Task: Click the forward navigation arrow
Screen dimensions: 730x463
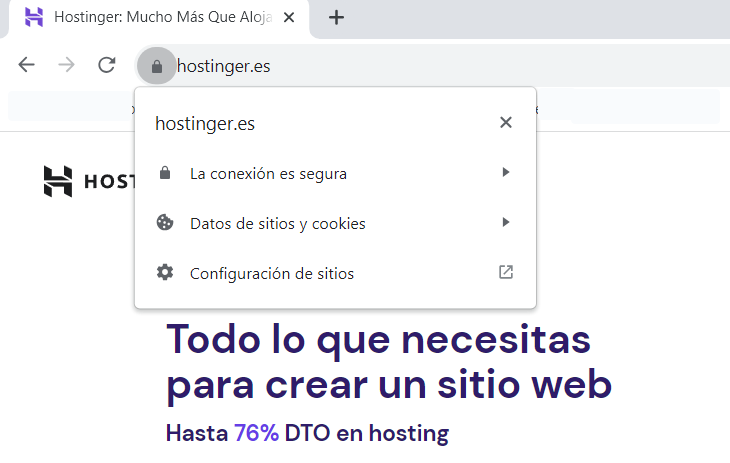Action: point(67,65)
